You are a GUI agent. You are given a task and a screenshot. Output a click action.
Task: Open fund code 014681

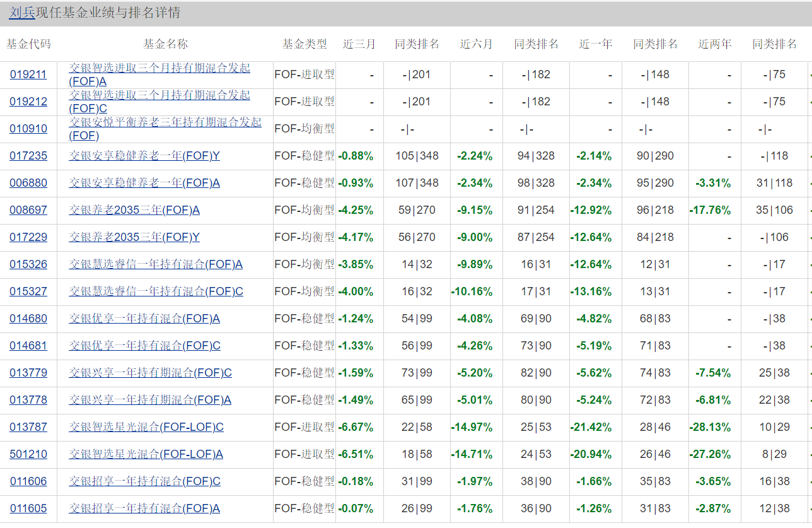tap(28, 346)
